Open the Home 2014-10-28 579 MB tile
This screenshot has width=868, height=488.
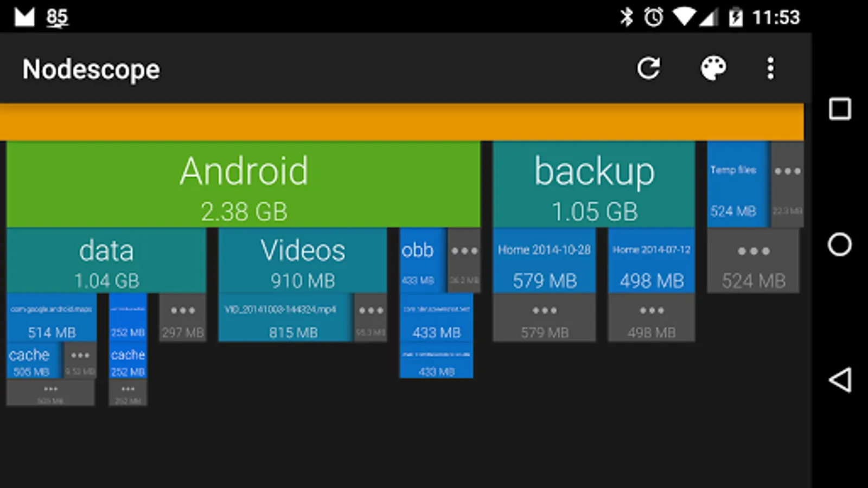pos(544,261)
